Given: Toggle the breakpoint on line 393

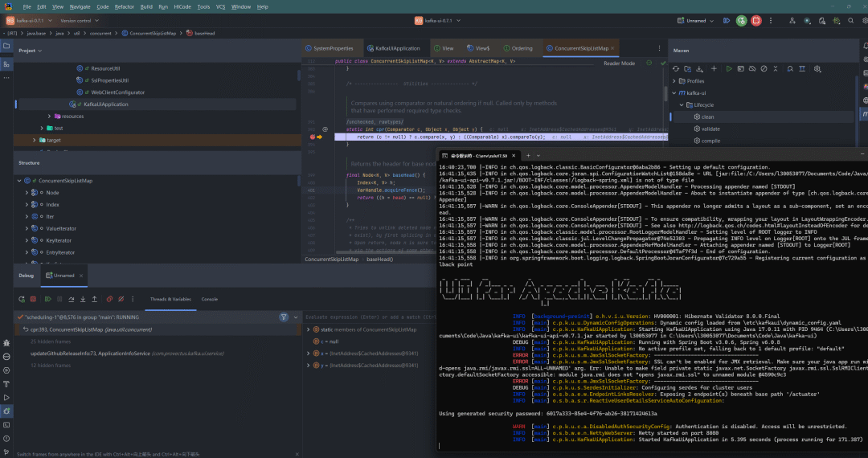Looking at the screenshot, I should coord(313,137).
